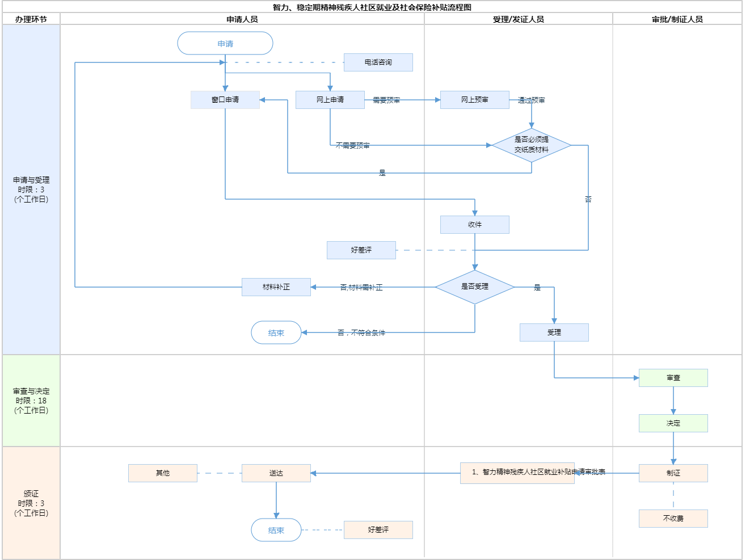The height and width of the screenshot is (560, 754).
Task: Click the 送达 process box
Action: click(x=276, y=473)
